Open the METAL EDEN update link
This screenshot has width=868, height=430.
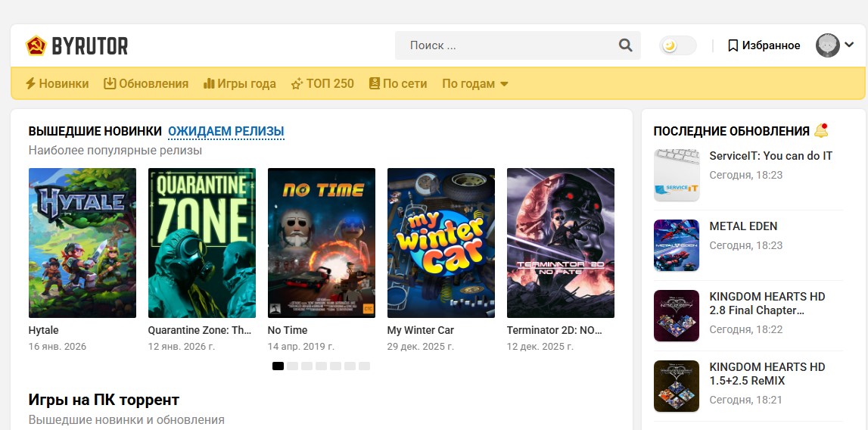click(x=743, y=226)
